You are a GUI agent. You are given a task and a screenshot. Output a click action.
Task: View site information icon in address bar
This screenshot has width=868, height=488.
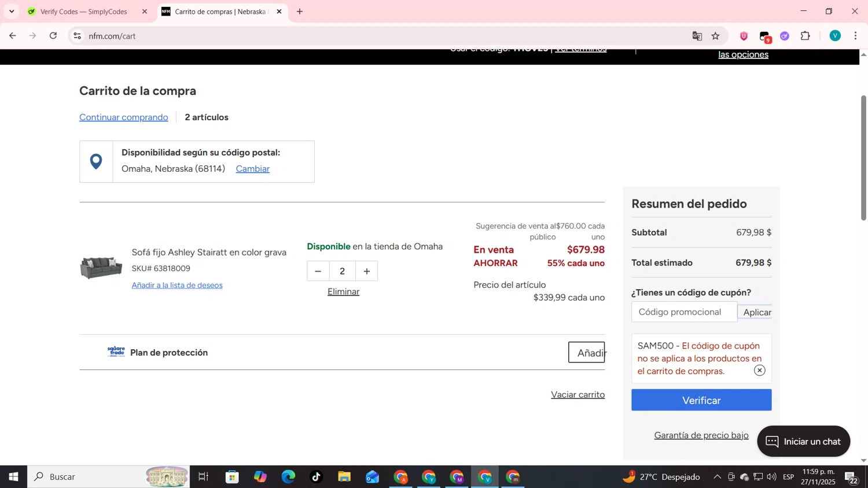[78, 36]
